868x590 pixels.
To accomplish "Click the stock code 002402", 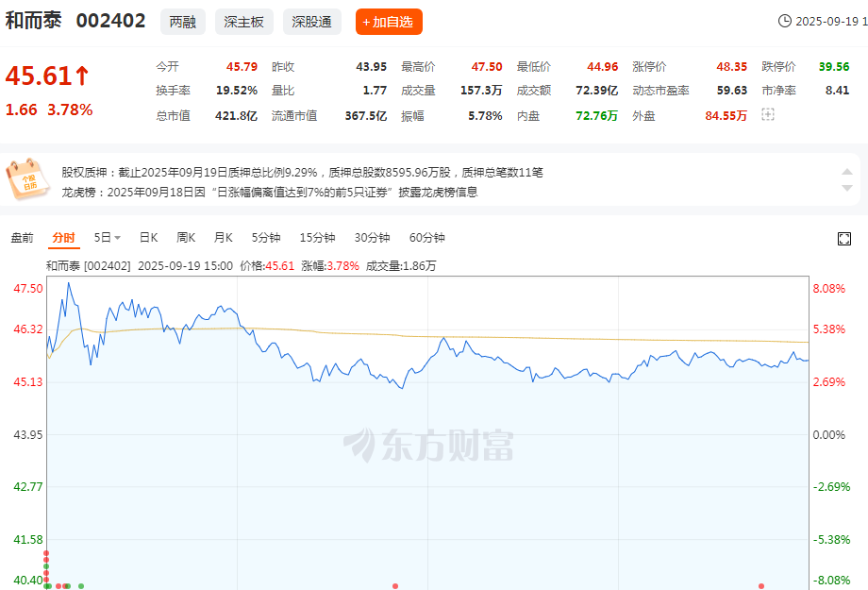I will (x=110, y=21).
